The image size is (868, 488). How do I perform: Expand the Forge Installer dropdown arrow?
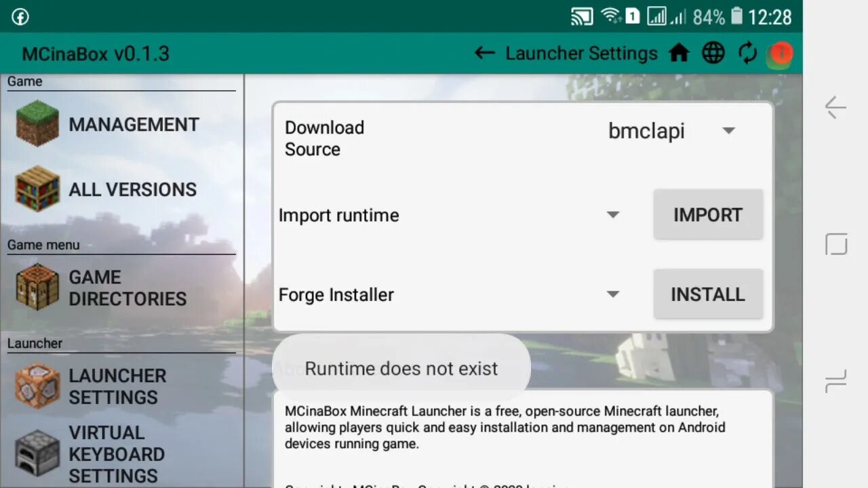click(613, 294)
